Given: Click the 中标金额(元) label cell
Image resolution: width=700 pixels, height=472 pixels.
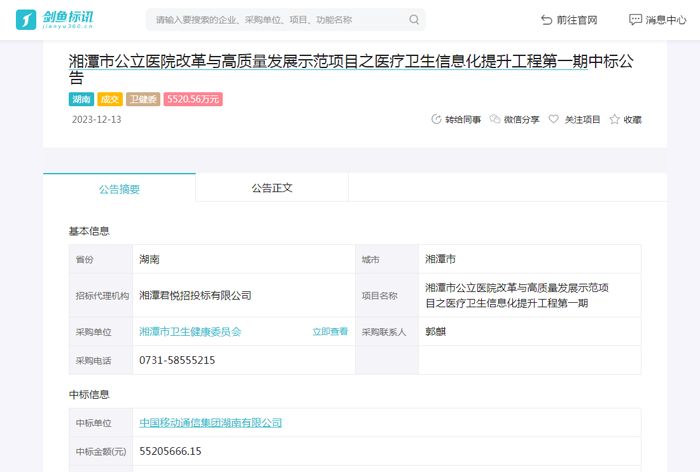Looking at the screenshot, I should (x=101, y=451).
